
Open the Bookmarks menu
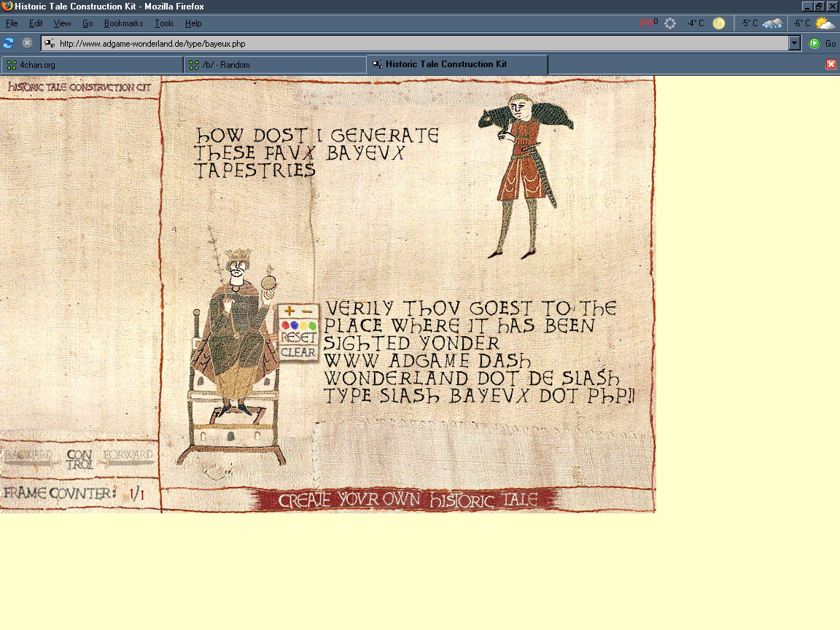click(x=123, y=23)
